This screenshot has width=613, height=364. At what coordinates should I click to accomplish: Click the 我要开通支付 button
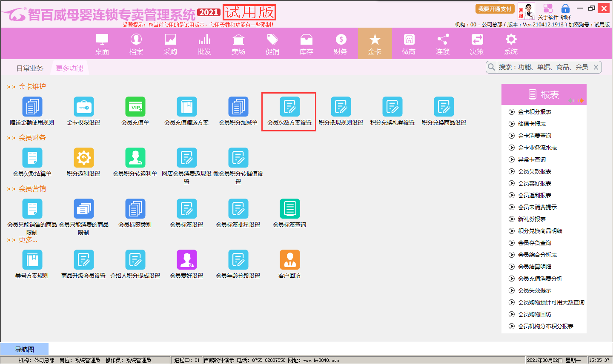pyautogui.click(x=495, y=9)
